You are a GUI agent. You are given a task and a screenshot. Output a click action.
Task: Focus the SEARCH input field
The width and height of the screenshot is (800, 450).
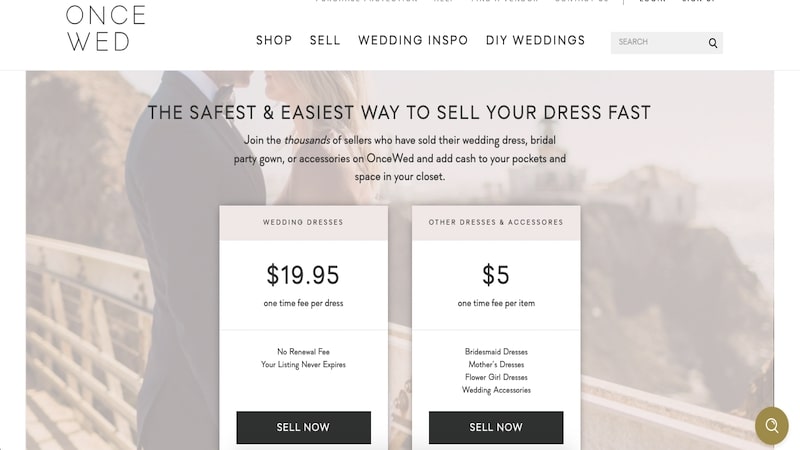(x=658, y=43)
